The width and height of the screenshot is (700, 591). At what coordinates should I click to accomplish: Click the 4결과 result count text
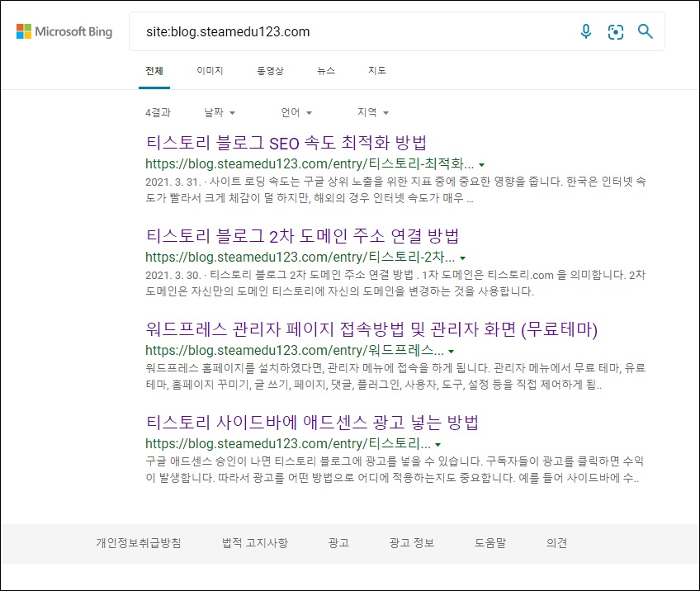(x=158, y=112)
